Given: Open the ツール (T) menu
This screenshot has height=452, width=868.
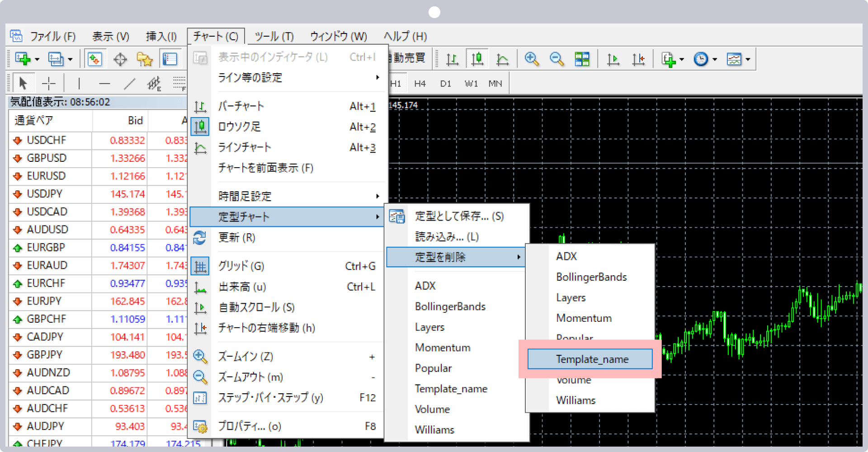Looking at the screenshot, I should click(274, 36).
